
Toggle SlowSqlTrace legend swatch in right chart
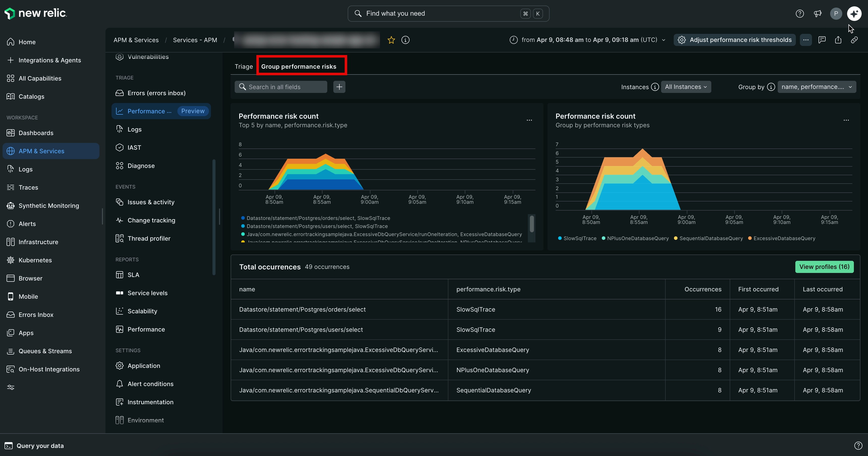click(560, 238)
